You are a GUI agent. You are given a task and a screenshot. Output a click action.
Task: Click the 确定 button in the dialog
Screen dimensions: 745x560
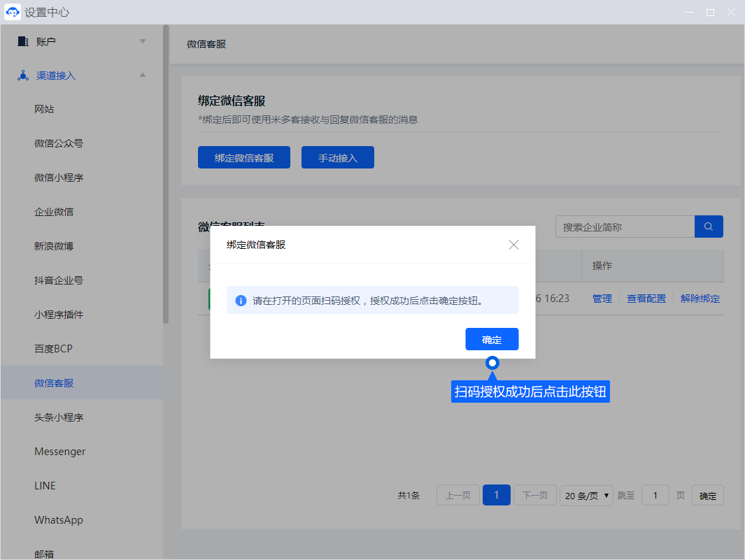tap(492, 340)
